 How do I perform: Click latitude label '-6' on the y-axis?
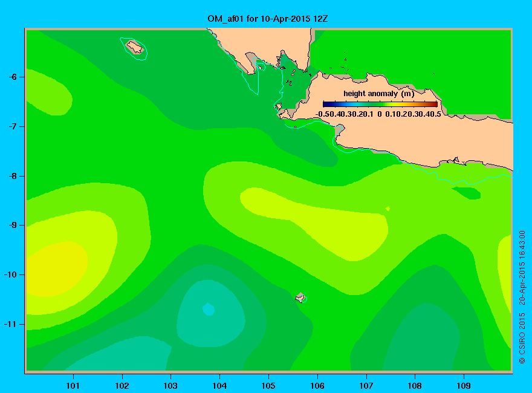click(13, 77)
